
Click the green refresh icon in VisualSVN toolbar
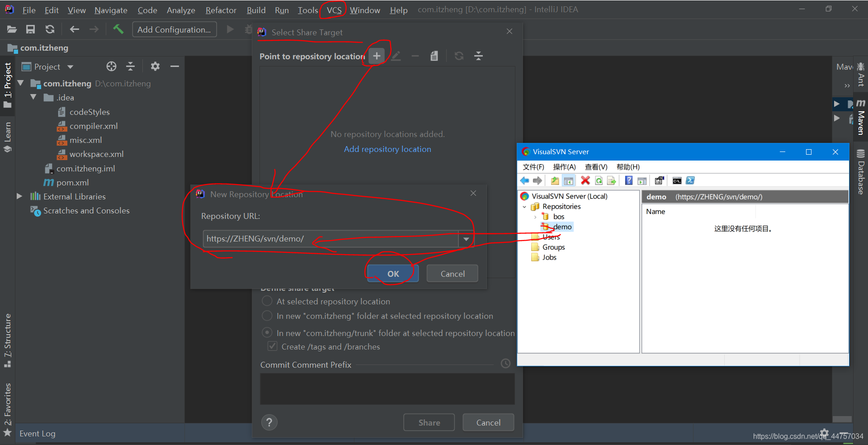(599, 181)
